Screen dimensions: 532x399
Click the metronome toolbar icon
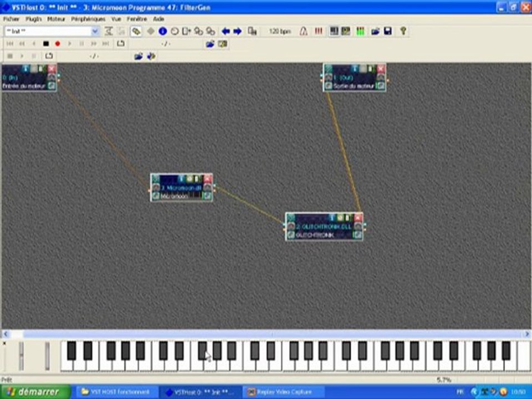click(304, 31)
